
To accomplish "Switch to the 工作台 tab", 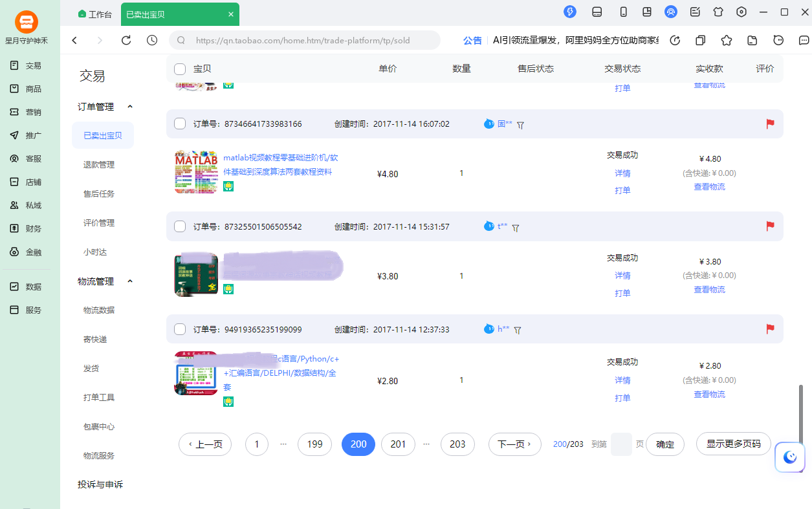I will point(94,14).
